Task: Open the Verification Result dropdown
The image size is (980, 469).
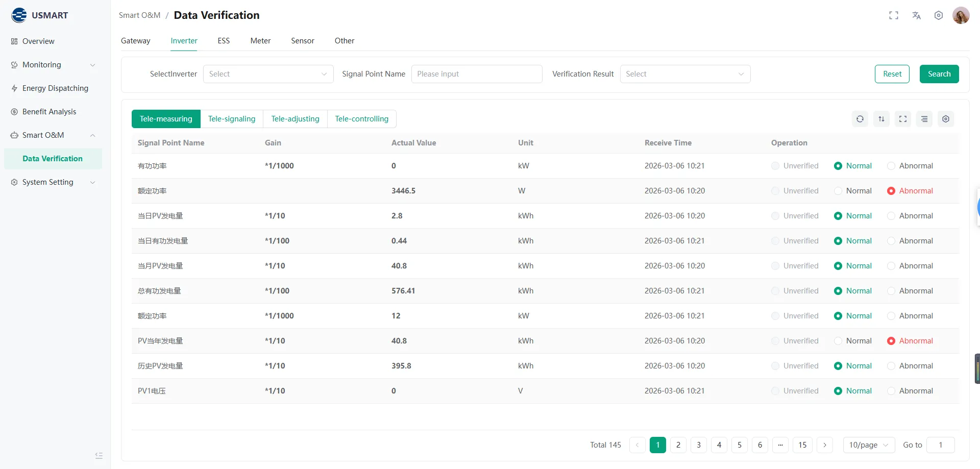Action: coord(685,73)
